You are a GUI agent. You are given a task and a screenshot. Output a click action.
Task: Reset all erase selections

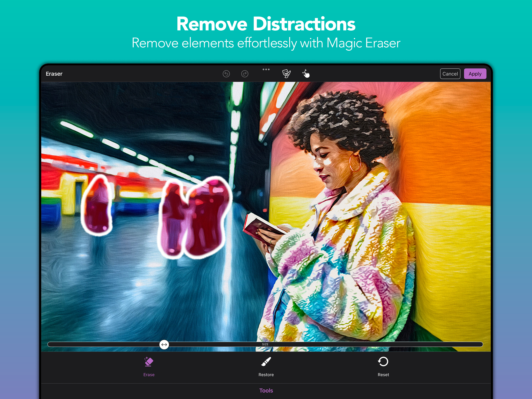pyautogui.click(x=383, y=367)
